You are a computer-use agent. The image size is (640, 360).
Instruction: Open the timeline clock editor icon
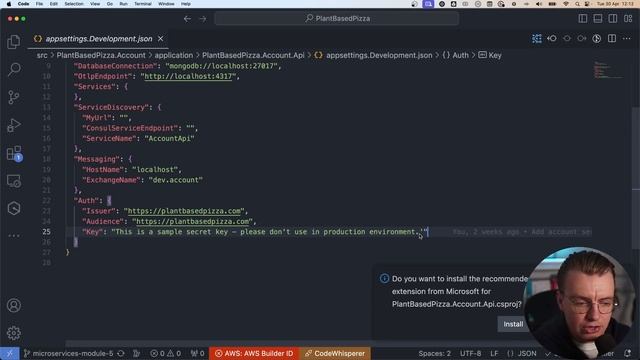(x=597, y=39)
